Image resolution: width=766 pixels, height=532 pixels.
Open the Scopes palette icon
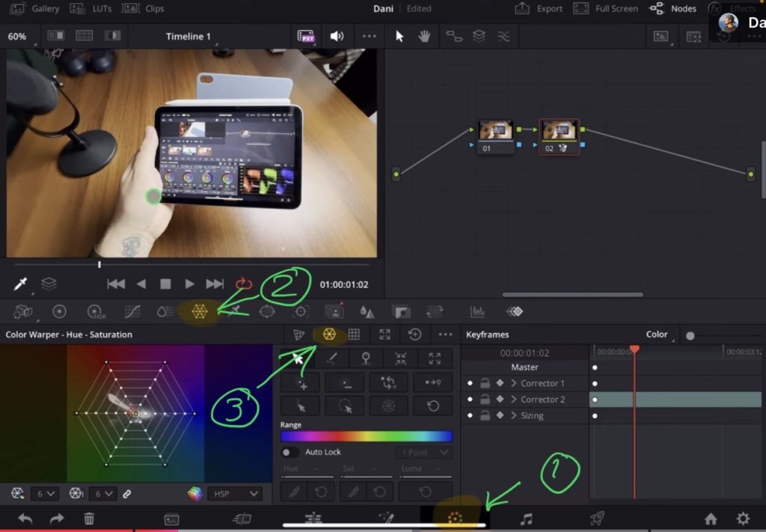click(x=477, y=312)
